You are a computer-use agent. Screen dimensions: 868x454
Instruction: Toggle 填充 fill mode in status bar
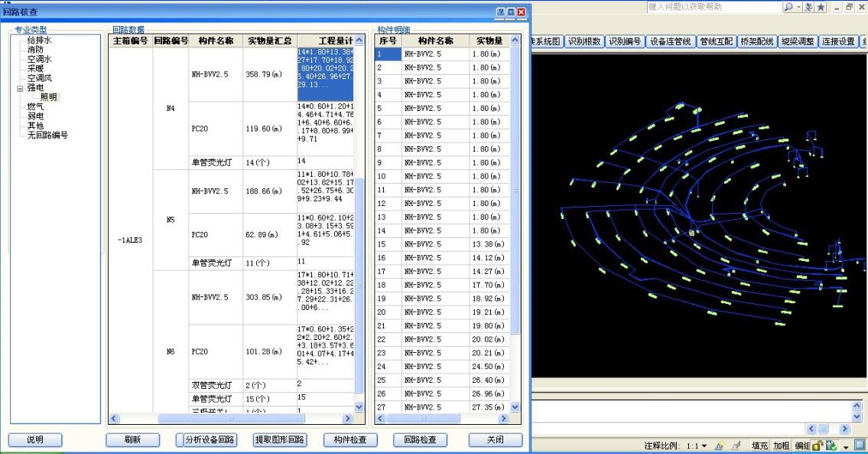coord(759,446)
